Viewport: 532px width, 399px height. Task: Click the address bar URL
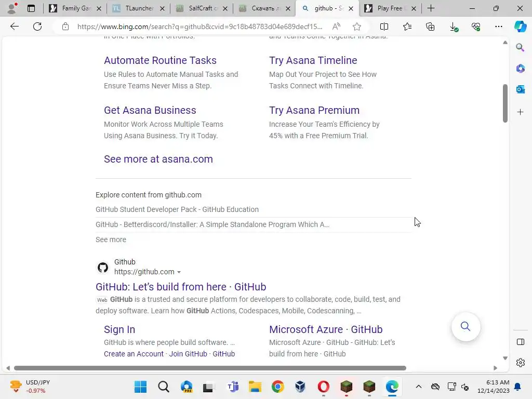pos(199,26)
